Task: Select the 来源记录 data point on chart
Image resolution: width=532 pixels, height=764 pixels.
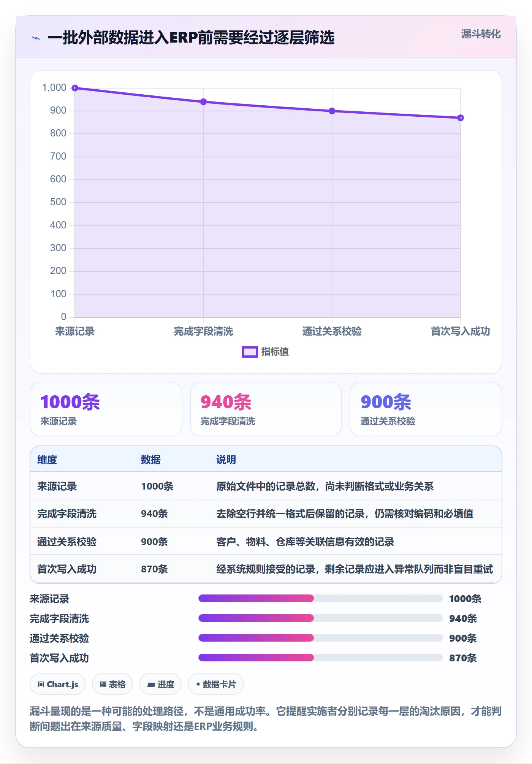Action: click(x=75, y=88)
